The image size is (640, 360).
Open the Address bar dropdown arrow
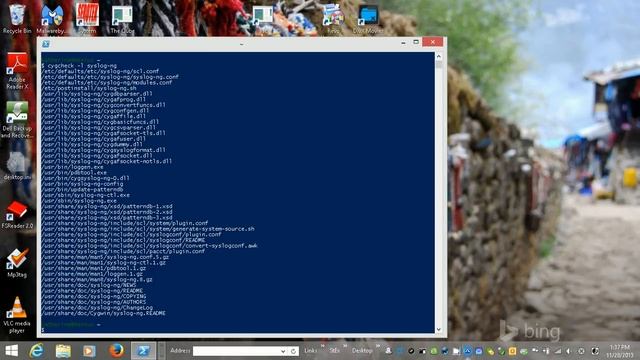(x=283, y=351)
